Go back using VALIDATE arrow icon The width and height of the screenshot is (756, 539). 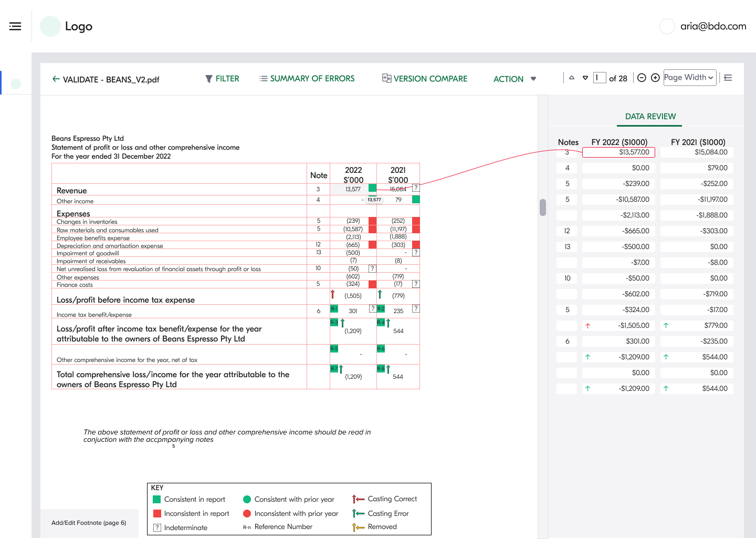56,79
